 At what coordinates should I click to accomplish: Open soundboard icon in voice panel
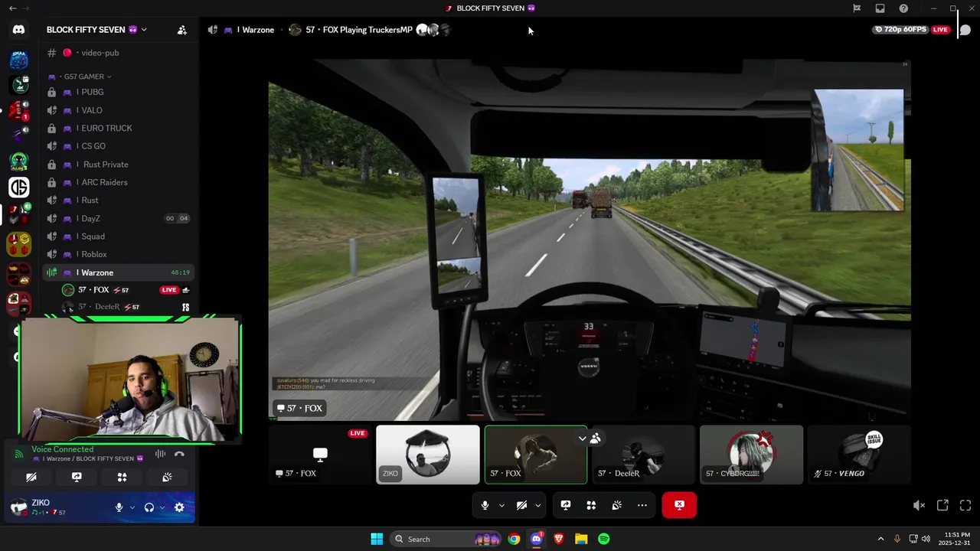click(167, 477)
